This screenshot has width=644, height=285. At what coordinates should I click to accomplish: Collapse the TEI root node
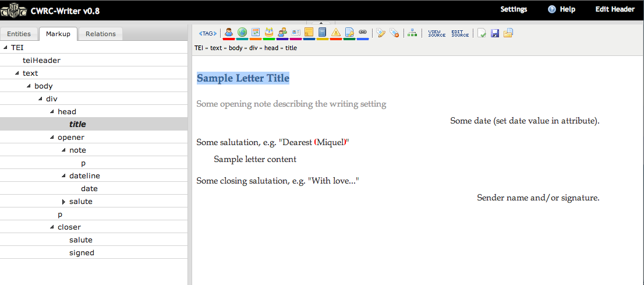coord(5,47)
